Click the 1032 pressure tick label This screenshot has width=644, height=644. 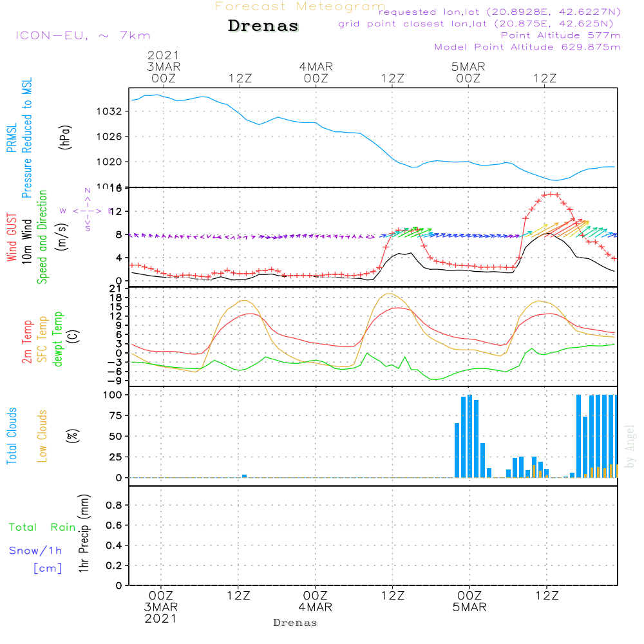coord(109,111)
